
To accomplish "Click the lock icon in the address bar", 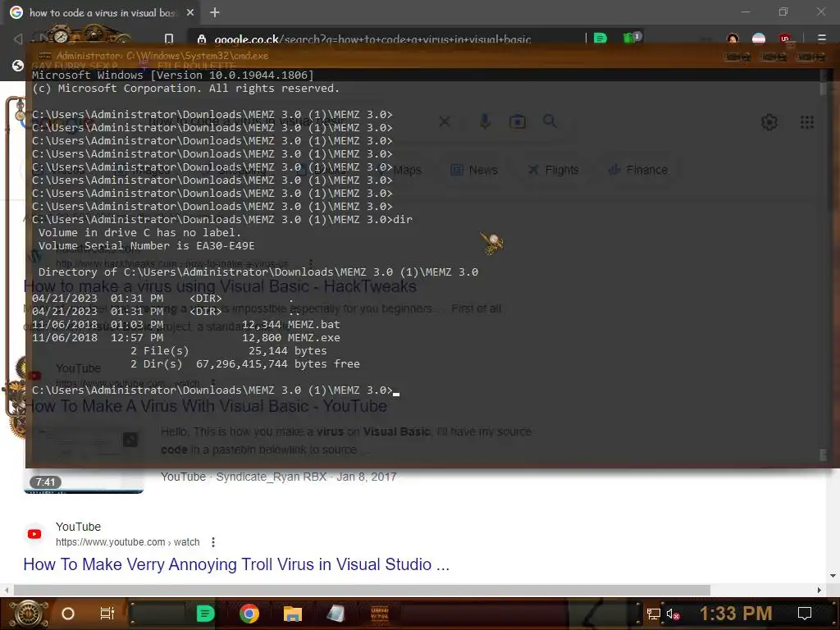I will (202, 39).
